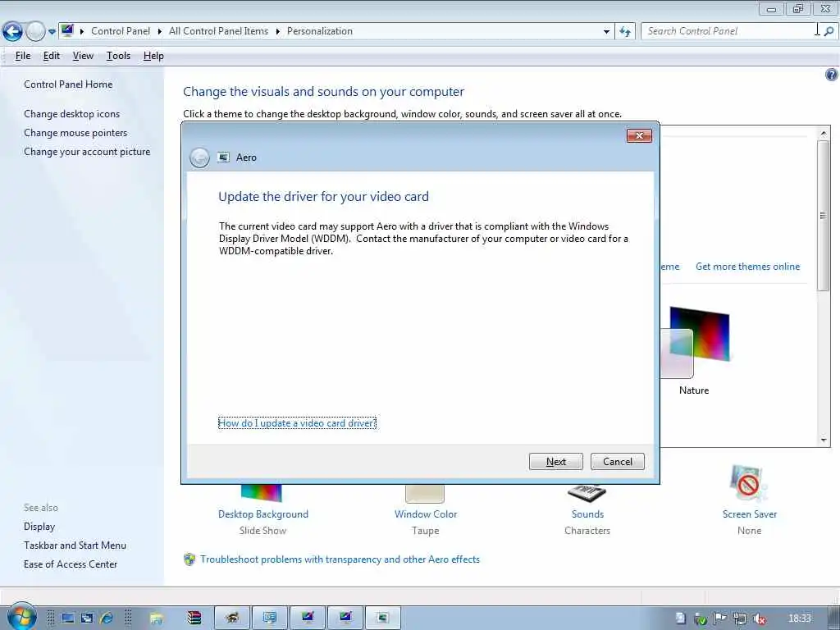Open Change mouse pointers
This screenshot has height=630, width=840.
75,133
